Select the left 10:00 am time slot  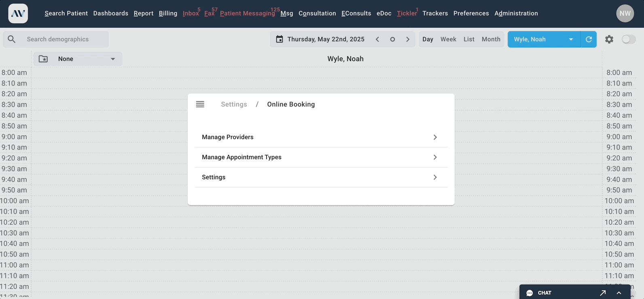(x=14, y=201)
